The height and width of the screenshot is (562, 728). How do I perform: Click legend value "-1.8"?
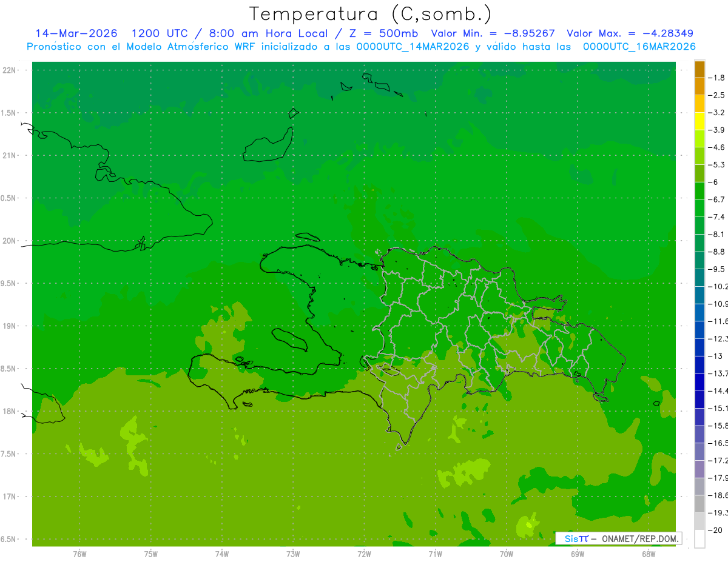pyautogui.click(x=718, y=78)
